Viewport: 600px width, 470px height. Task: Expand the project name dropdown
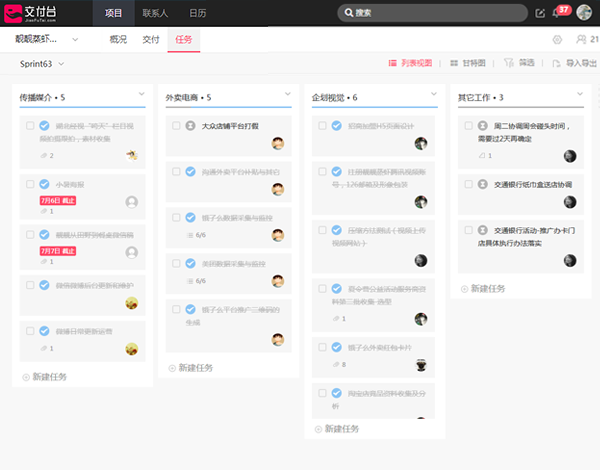[x=75, y=39]
